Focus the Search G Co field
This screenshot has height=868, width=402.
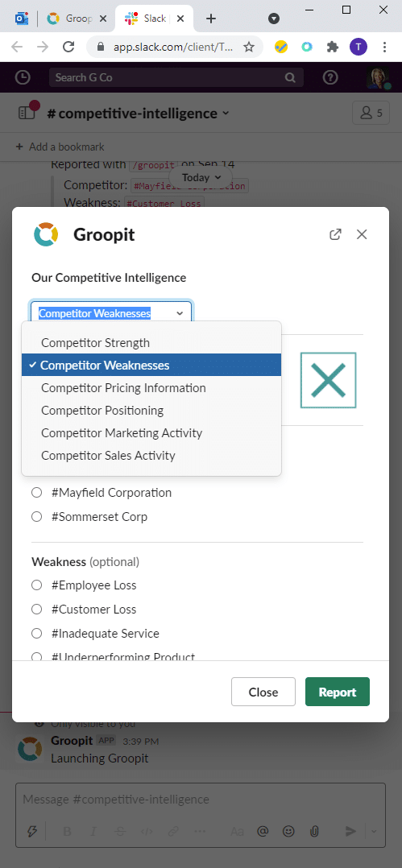click(x=176, y=77)
